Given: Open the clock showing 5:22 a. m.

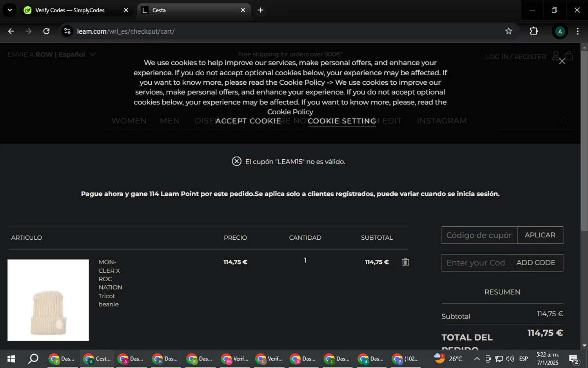Looking at the screenshot, I should [x=548, y=359].
